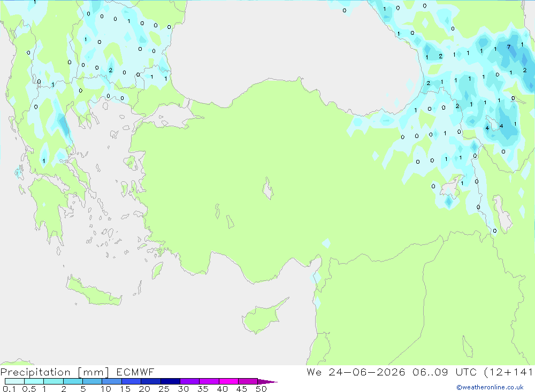Click the lightest 0.1–0.5 mm legend swatch
This screenshot has width=535, height=392.
coord(14,381)
